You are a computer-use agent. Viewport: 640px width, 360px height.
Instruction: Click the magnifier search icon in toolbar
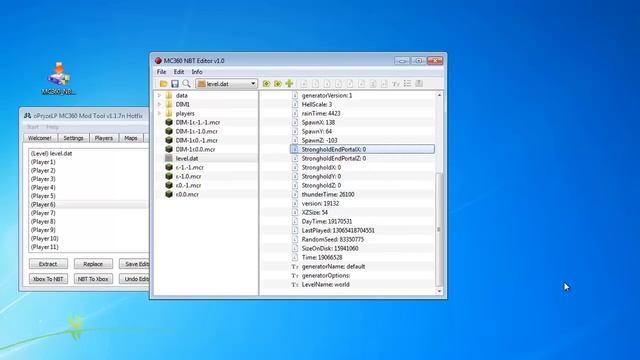pos(186,84)
